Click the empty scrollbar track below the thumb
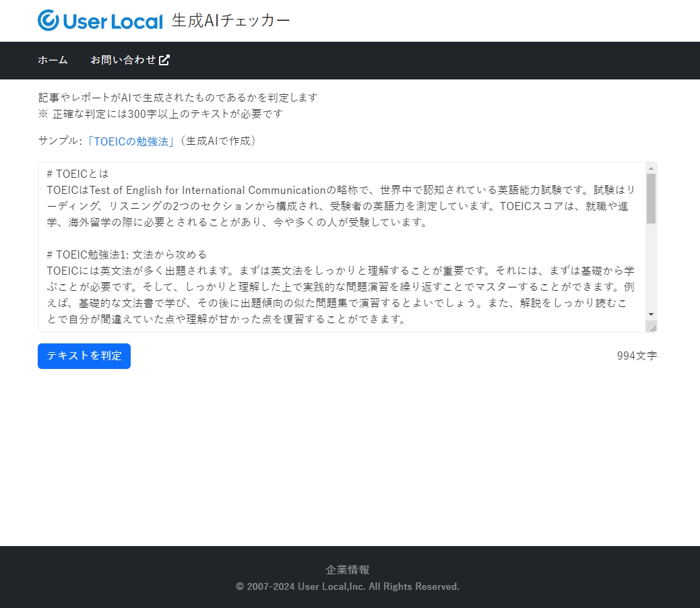This screenshot has height=608, width=700. pos(651,269)
